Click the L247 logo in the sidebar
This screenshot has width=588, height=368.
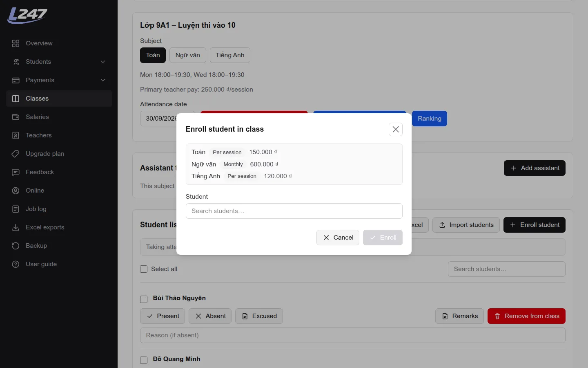pyautogui.click(x=27, y=16)
